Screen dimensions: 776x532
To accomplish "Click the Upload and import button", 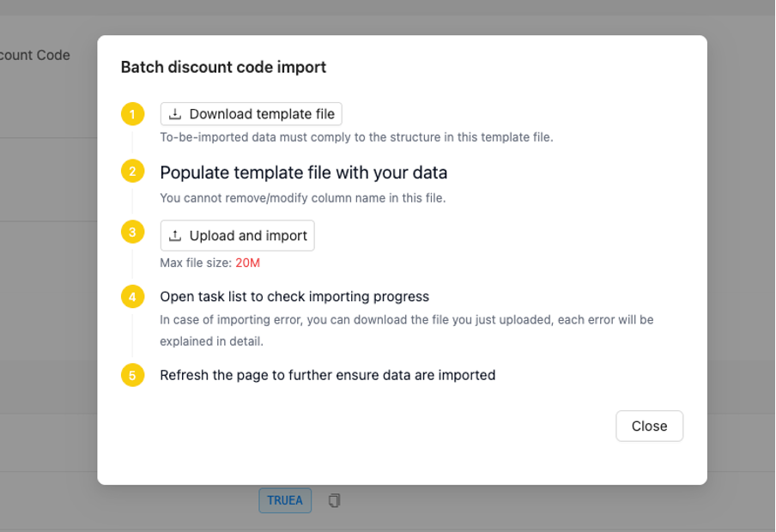I will pyautogui.click(x=237, y=235).
